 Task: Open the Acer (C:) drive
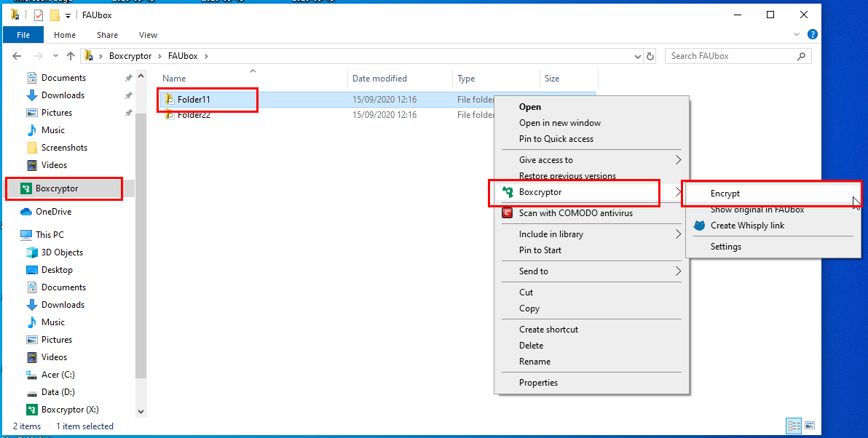pyautogui.click(x=58, y=375)
